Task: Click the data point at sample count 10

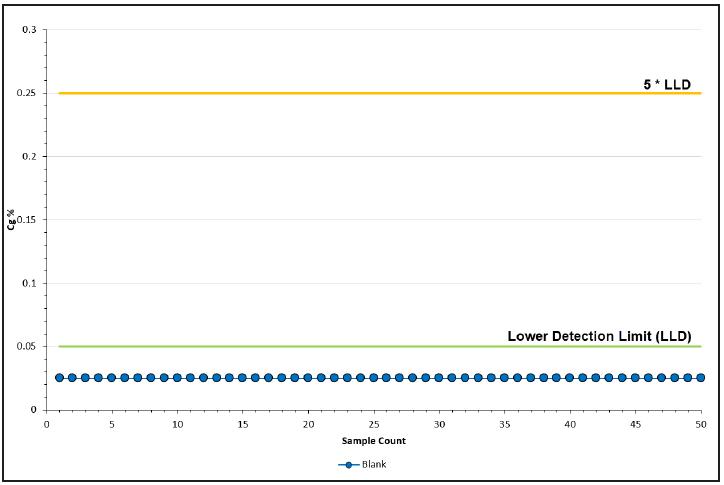Action: tap(177, 378)
